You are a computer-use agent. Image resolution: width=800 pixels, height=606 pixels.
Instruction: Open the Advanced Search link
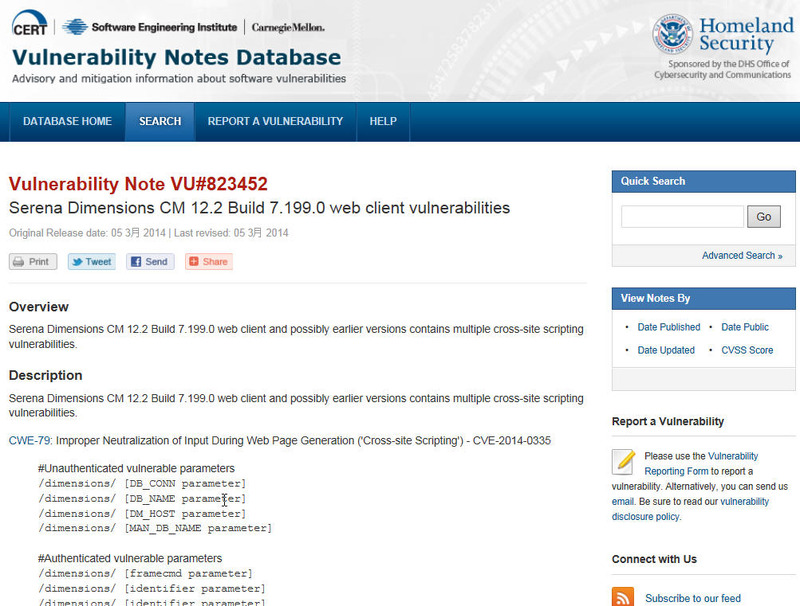pos(741,256)
